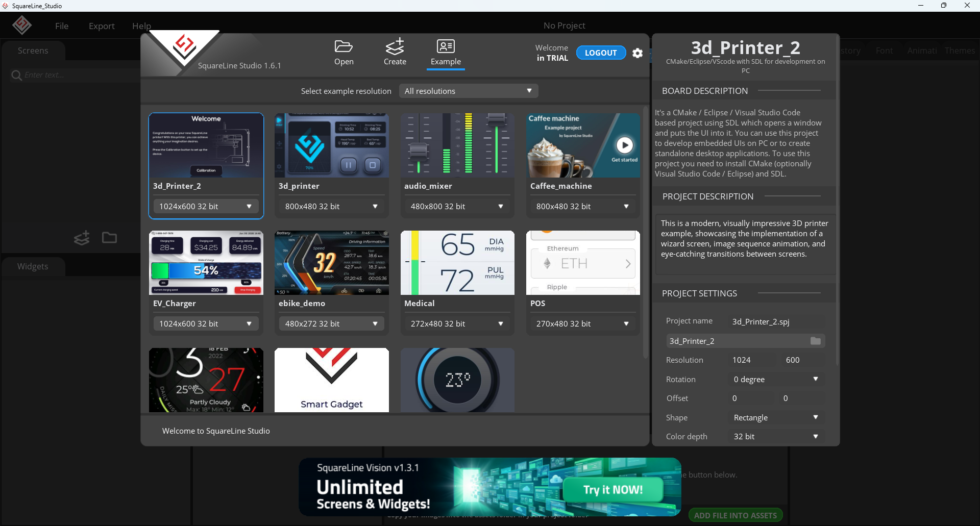The width and height of the screenshot is (980, 526).
Task: Click the Create project icon
Action: tap(395, 46)
